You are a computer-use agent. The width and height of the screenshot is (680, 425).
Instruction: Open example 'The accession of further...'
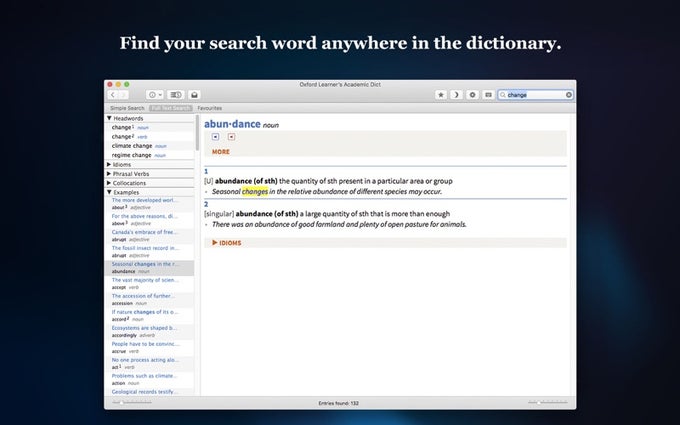point(149,300)
